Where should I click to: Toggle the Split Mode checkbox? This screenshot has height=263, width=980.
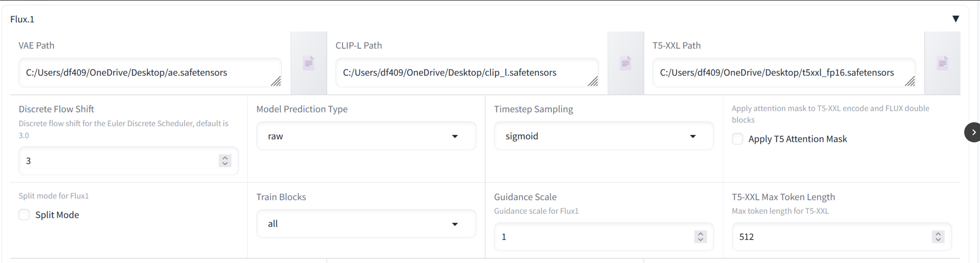pyautogui.click(x=24, y=215)
